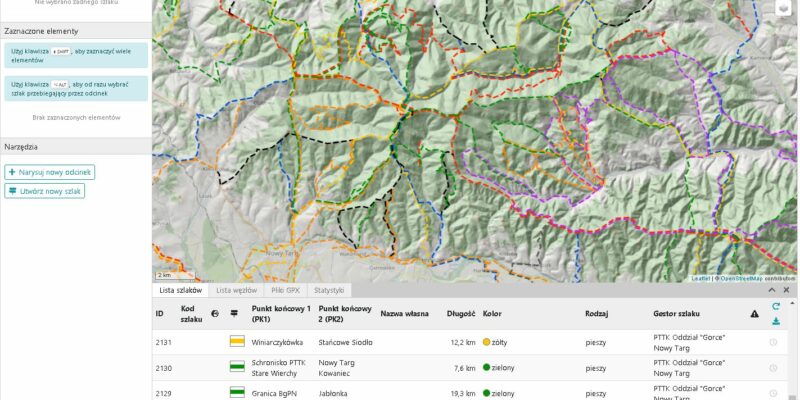The width and height of the screenshot is (800, 400).
Task: Click the signpost icon column header
Action: [x=234, y=314]
